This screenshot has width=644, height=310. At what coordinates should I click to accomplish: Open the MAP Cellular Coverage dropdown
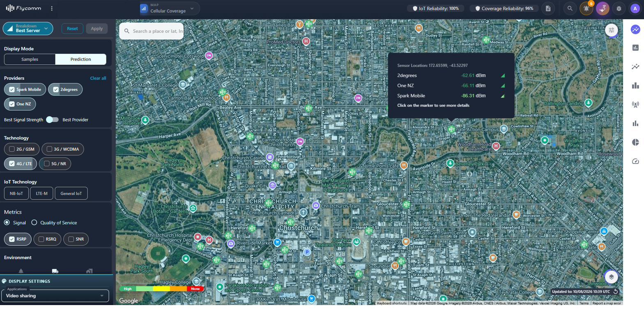coord(169,8)
